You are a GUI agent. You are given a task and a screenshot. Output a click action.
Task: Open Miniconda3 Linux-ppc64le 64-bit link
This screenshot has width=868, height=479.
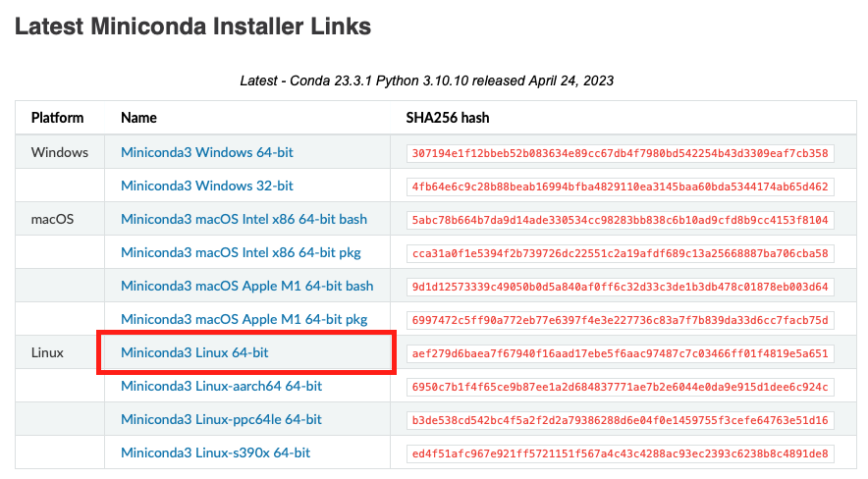pyautogui.click(x=222, y=419)
